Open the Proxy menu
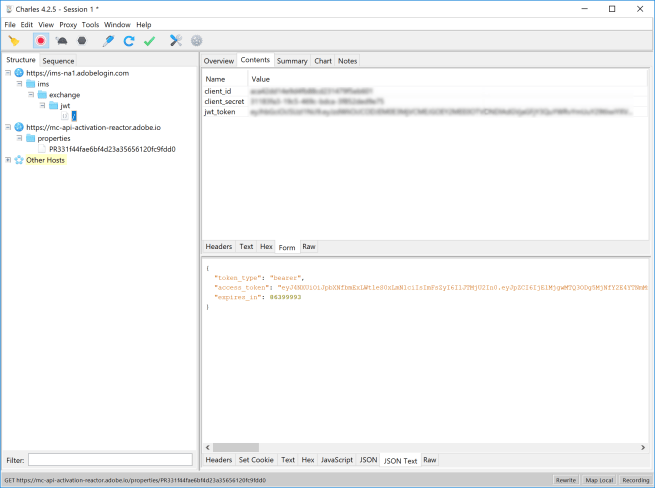Image resolution: width=655 pixels, height=488 pixels. coord(68,24)
